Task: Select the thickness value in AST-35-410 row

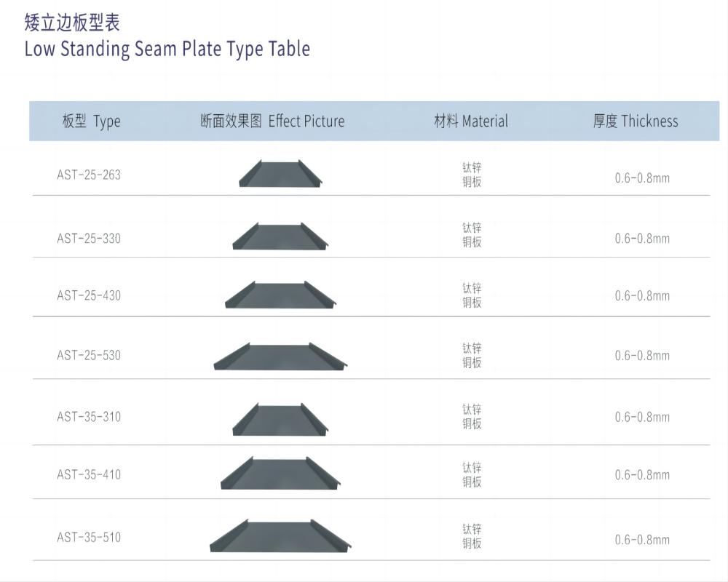Action: pos(642,475)
